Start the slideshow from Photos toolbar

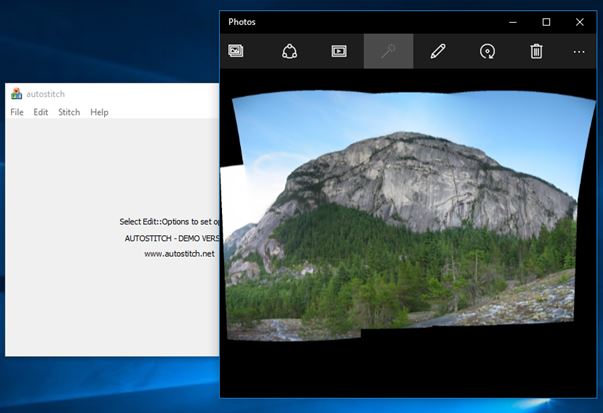click(x=339, y=51)
